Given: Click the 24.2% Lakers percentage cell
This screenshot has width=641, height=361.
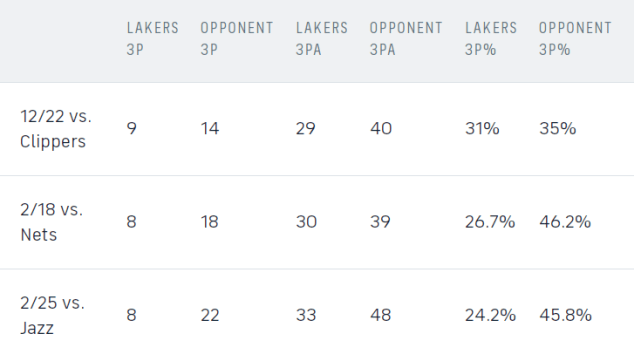Looking at the screenshot, I should click(x=491, y=315).
